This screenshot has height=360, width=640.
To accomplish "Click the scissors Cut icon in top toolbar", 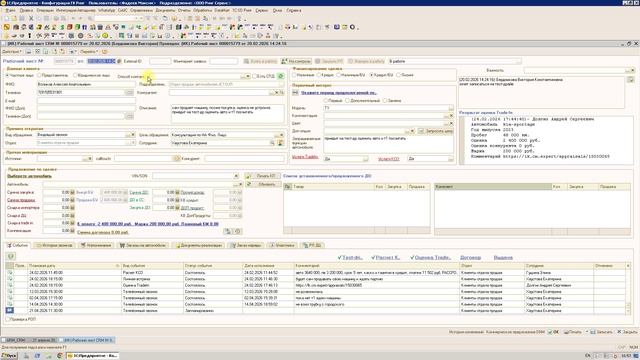I will [31, 18].
